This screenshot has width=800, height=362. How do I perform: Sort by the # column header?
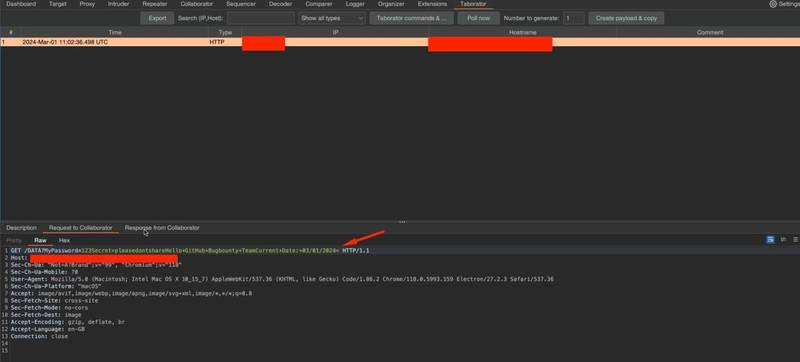point(11,32)
